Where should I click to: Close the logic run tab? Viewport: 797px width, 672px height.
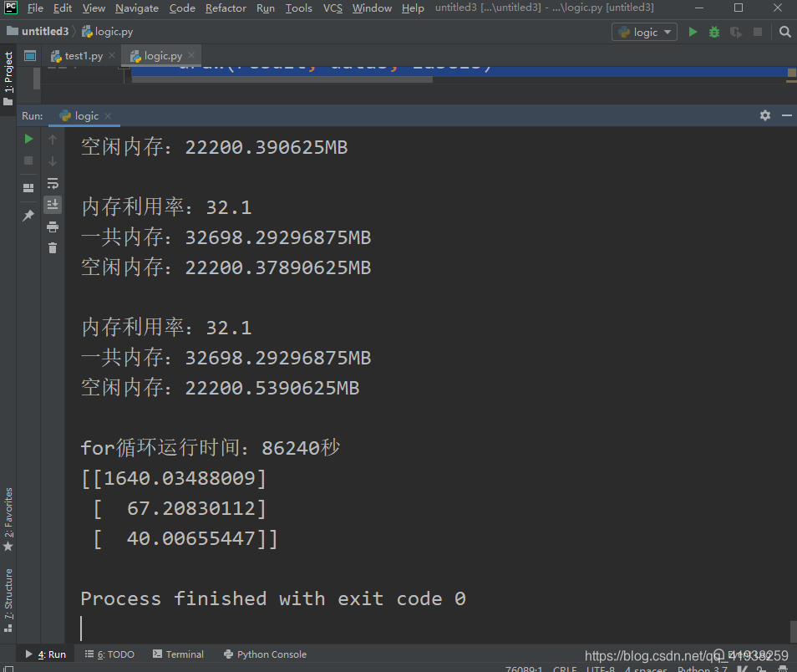(x=108, y=116)
